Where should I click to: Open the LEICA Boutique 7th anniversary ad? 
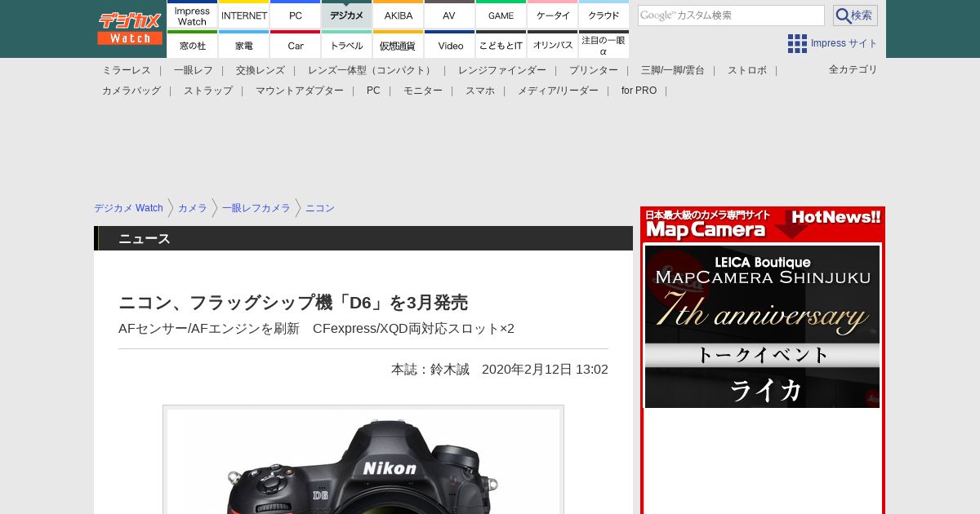pyautogui.click(x=762, y=326)
